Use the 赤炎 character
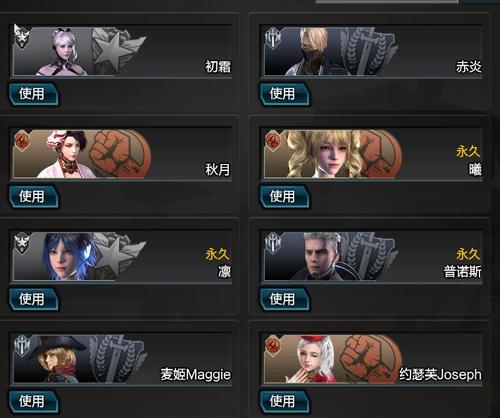 point(284,94)
